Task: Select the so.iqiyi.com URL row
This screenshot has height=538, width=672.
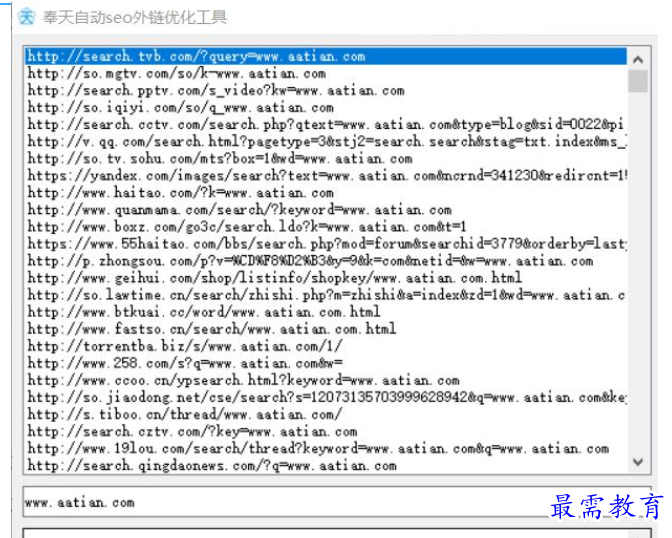Action: [326, 108]
